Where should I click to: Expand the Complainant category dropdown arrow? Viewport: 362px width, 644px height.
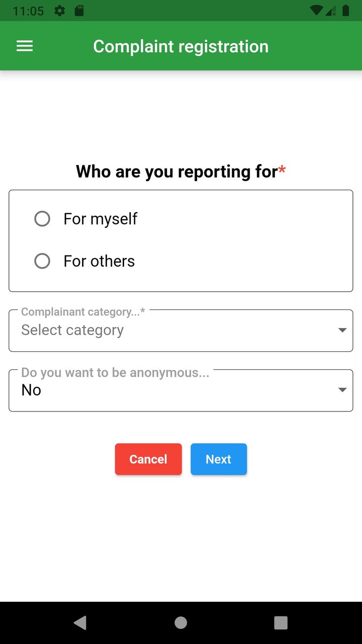(342, 330)
